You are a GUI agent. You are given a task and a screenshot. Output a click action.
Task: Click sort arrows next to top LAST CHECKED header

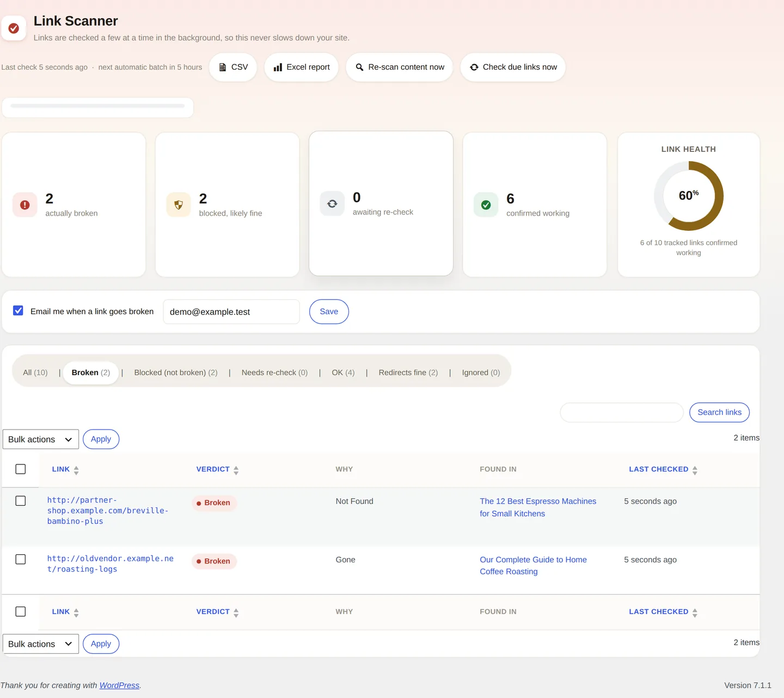tap(695, 470)
